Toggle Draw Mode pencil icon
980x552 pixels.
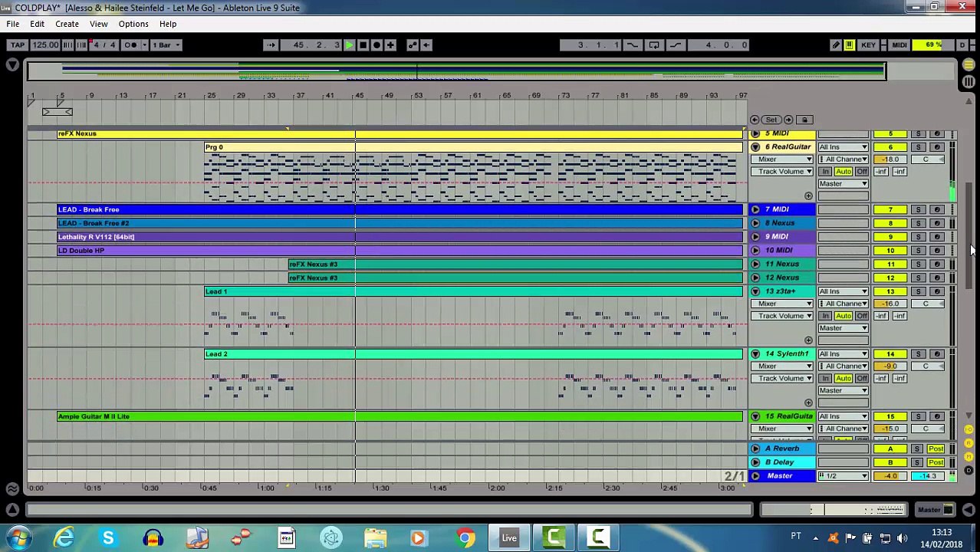click(836, 45)
